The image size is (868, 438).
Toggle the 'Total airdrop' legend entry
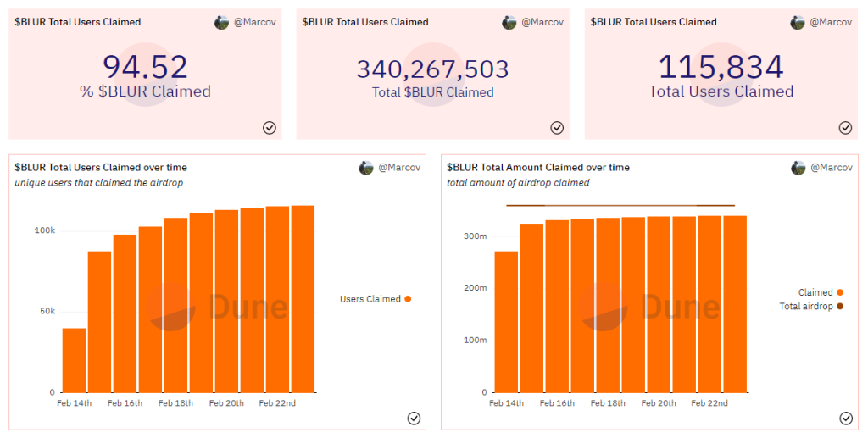[x=811, y=306]
